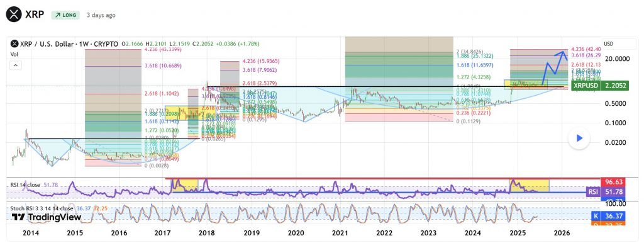
Task: Click the 2.2052 current price tag
Action: (x=615, y=86)
